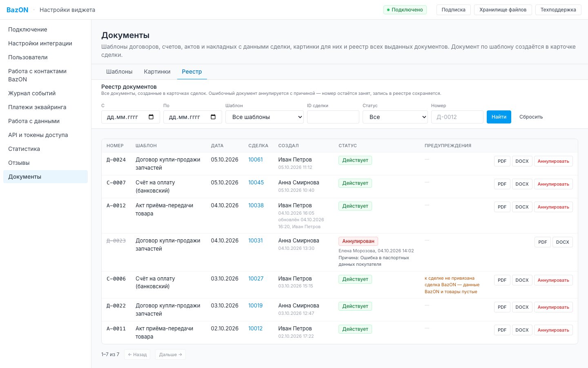
Task: Click the BazON logo
Action: click(x=18, y=10)
